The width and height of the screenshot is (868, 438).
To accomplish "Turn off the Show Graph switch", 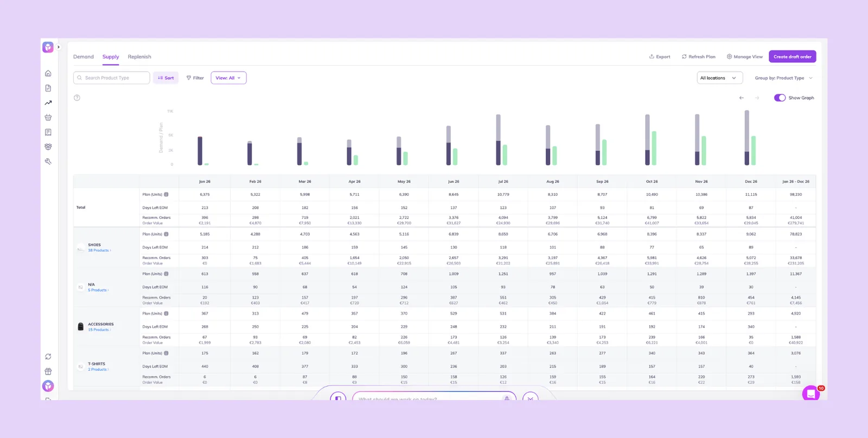I will (x=780, y=98).
